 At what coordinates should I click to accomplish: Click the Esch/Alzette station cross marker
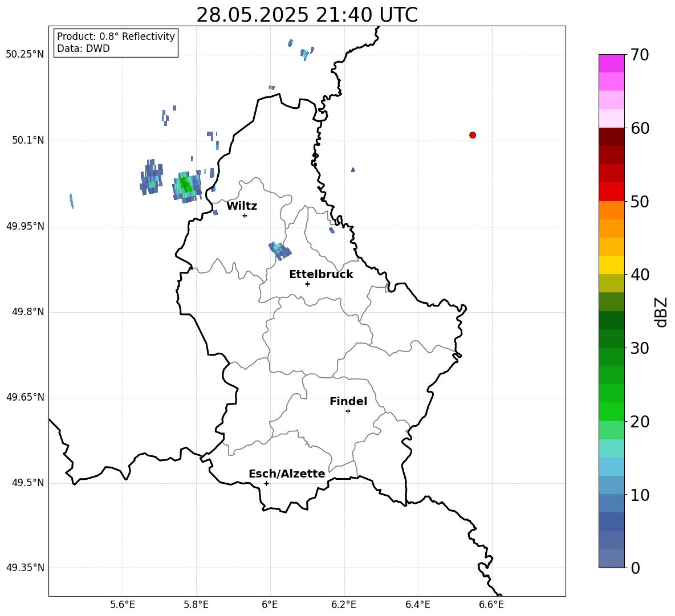click(266, 483)
